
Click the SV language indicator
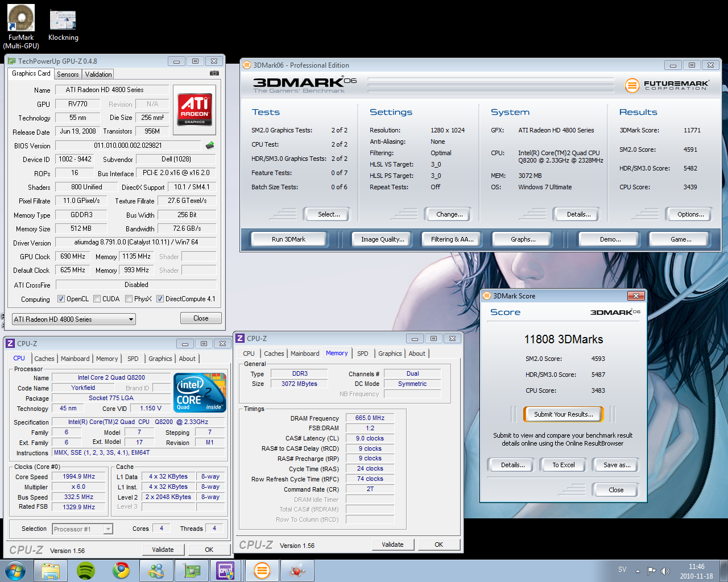click(x=622, y=569)
